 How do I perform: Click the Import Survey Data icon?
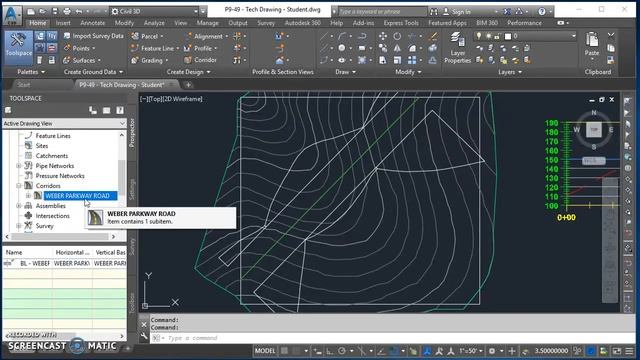(x=67, y=36)
